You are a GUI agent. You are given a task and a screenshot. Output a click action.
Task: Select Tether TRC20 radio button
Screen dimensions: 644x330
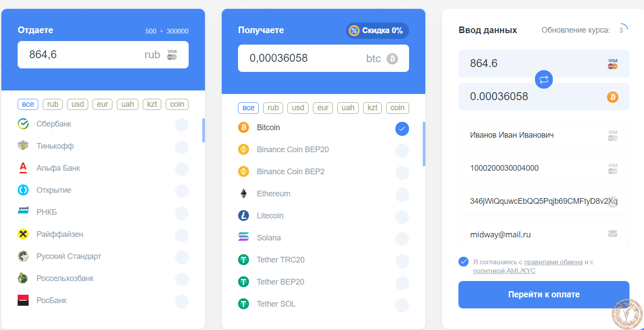(x=402, y=261)
